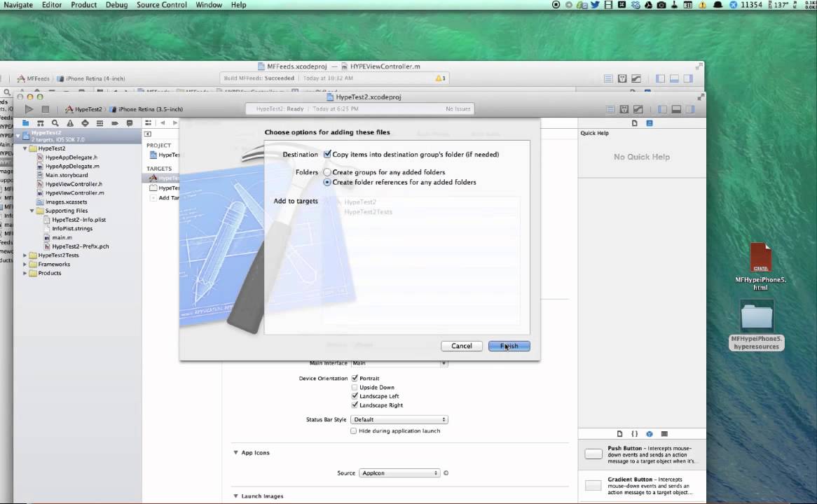This screenshot has height=504, width=817.
Task: Toggle Utilities pane in HypeTest2 window
Action: click(690, 109)
